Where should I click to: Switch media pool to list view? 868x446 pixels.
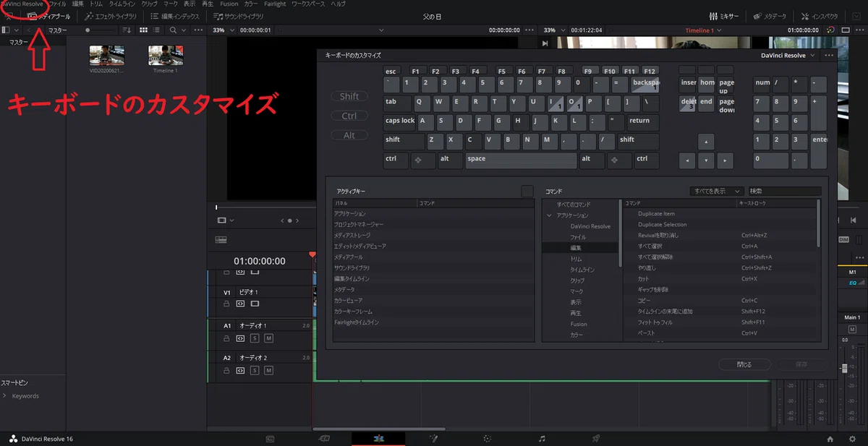click(157, 30)
